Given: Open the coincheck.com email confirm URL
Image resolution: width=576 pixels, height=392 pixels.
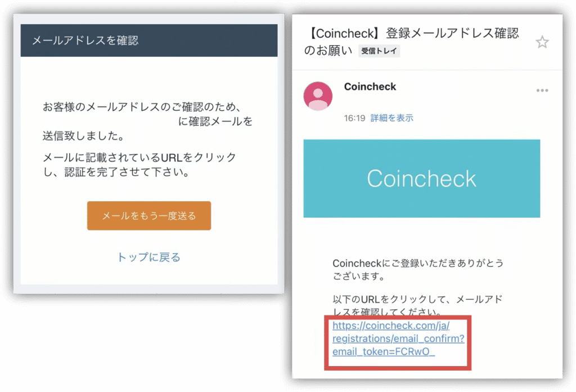Looking at the screenshot, I should pyautogui.click(x=398, y=339).
